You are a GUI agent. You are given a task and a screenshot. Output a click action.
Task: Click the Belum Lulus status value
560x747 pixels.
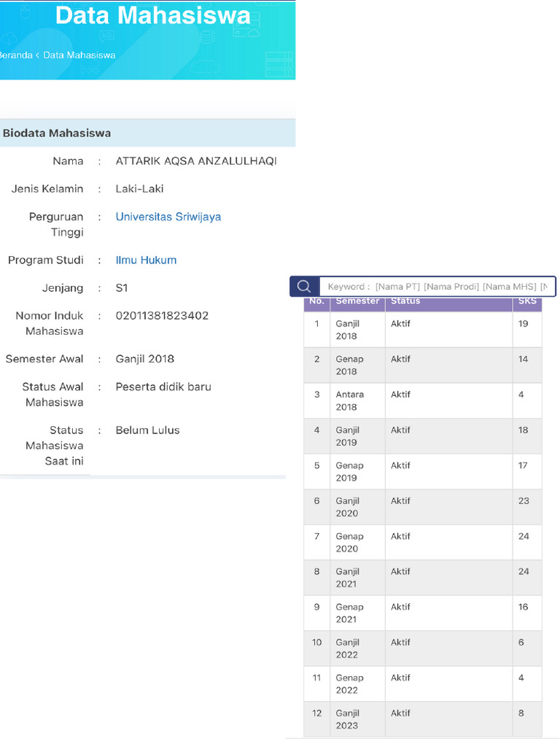(x=147, y=430)
